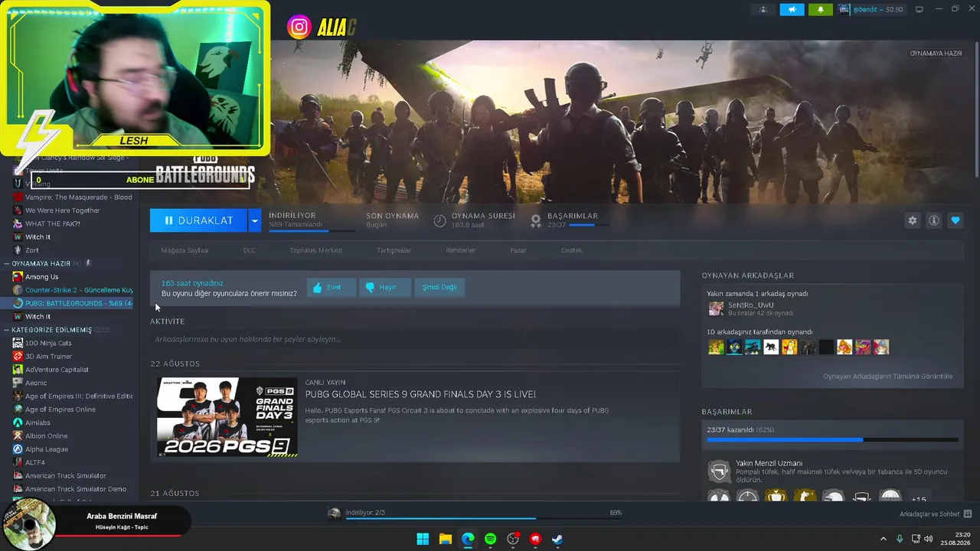Open Arkadaşlar ve Sohbet panel
Viewport: 980px width, 551px height.
936,514
